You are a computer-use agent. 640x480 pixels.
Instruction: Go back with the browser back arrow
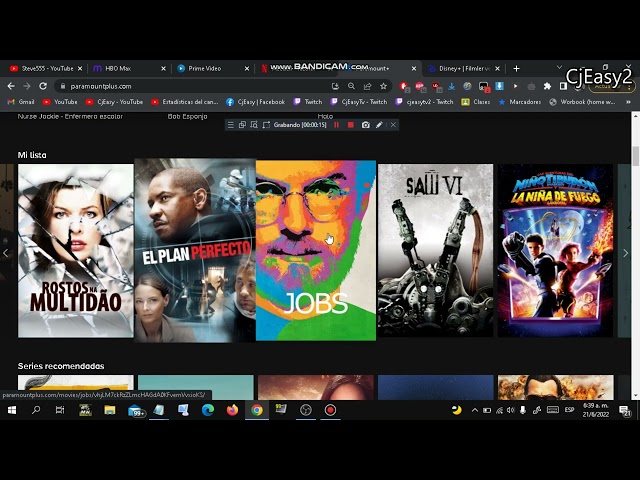click(x=11, y=86)
